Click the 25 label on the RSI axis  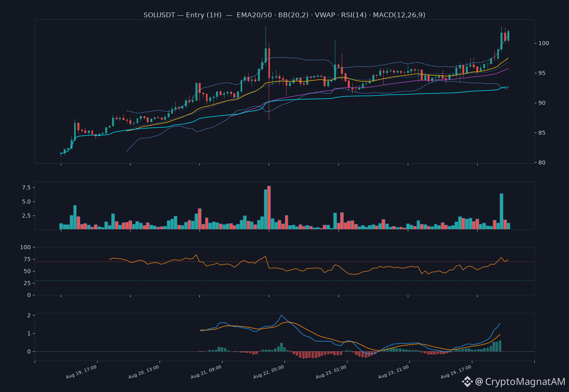tap(27, 283)
